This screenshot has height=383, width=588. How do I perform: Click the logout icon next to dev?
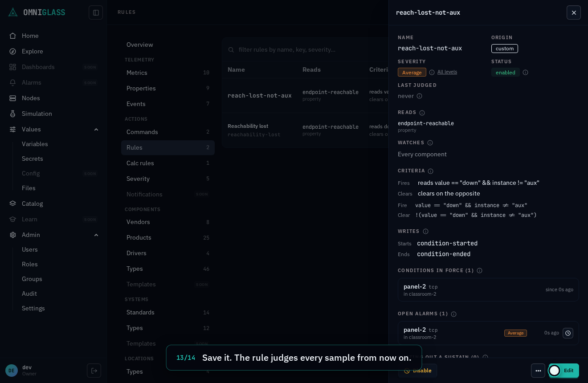pos(94,371)
